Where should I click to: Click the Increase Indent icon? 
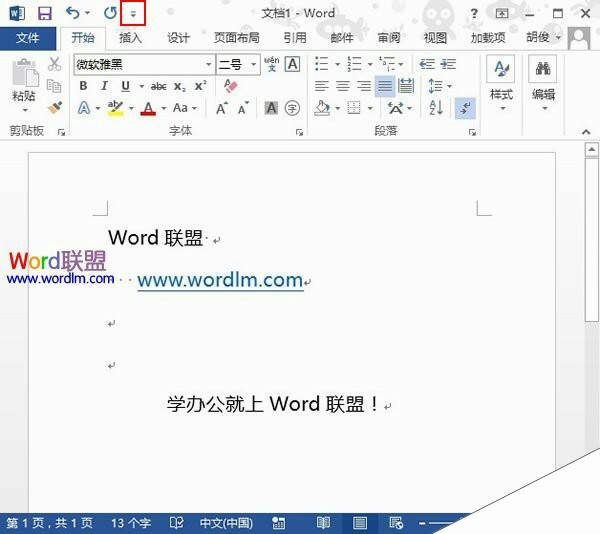click(448, 64)
